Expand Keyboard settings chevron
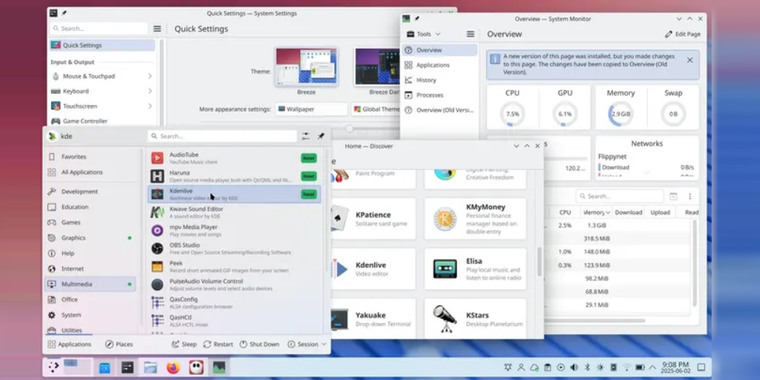 pyautogui.click(x=150, y=91)
